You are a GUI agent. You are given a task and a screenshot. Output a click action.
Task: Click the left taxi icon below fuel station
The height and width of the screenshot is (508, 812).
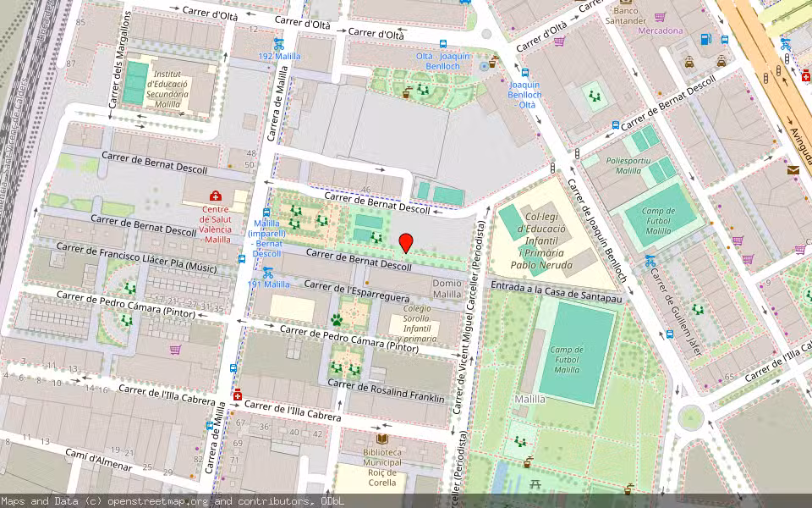click(x=689, y=62)
